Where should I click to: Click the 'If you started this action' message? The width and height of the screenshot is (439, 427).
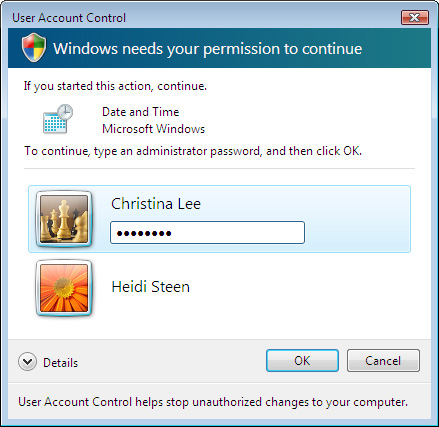(115, 86)
